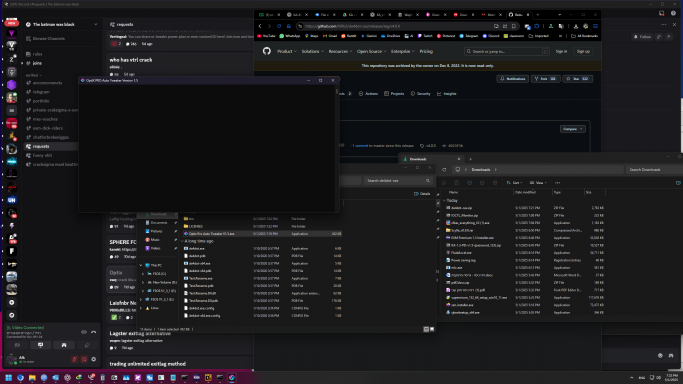Open a new browser tab
This screenshot has height=384, width=683.
(538, 15)
